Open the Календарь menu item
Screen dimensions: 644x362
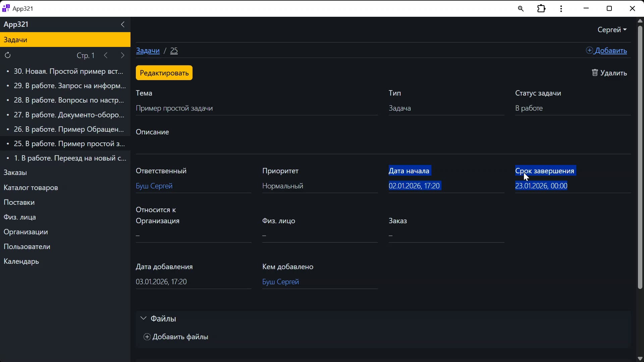pos(21,261)
